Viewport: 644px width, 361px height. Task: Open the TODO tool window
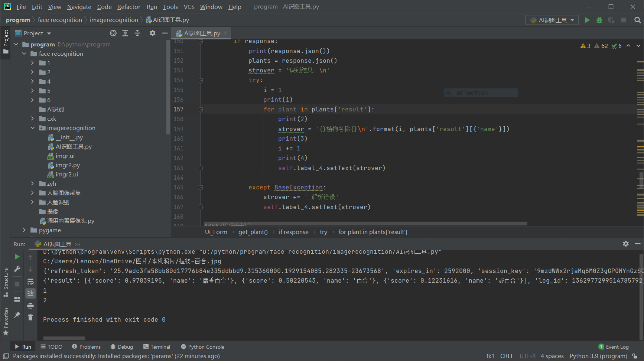pyautogui.click(x=52, y=347)
